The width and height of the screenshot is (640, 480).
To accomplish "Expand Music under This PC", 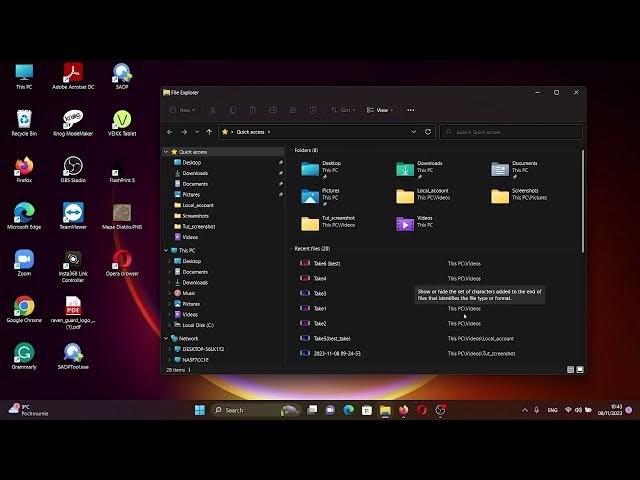I will [169, 293].
